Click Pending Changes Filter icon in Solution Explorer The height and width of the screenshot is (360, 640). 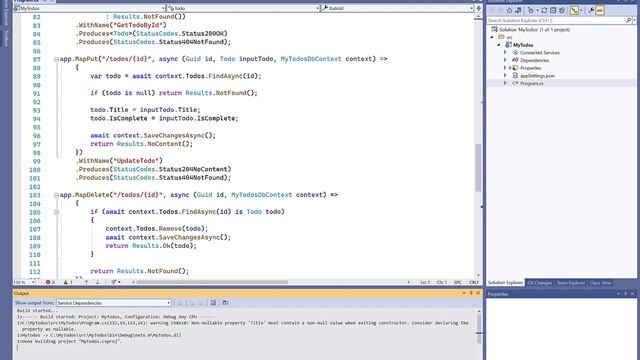531,10
